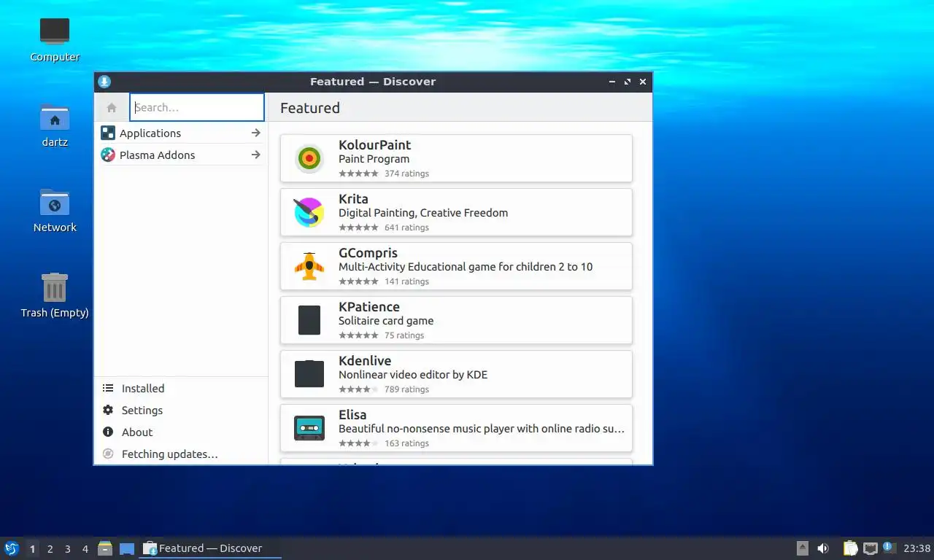The image size is (934, 560).
Task: Click the Settings gear icon in Discover
Action: point(108,410)
